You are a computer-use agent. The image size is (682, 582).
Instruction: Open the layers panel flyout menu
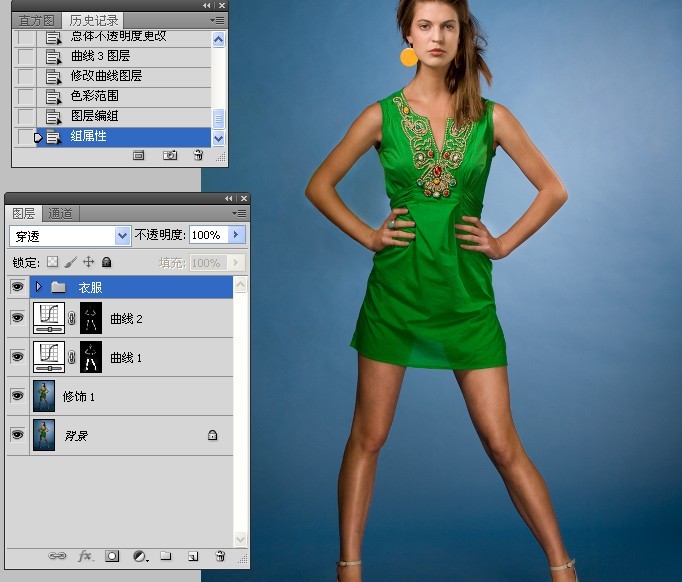pyautogui.click(x=239, y=214)
